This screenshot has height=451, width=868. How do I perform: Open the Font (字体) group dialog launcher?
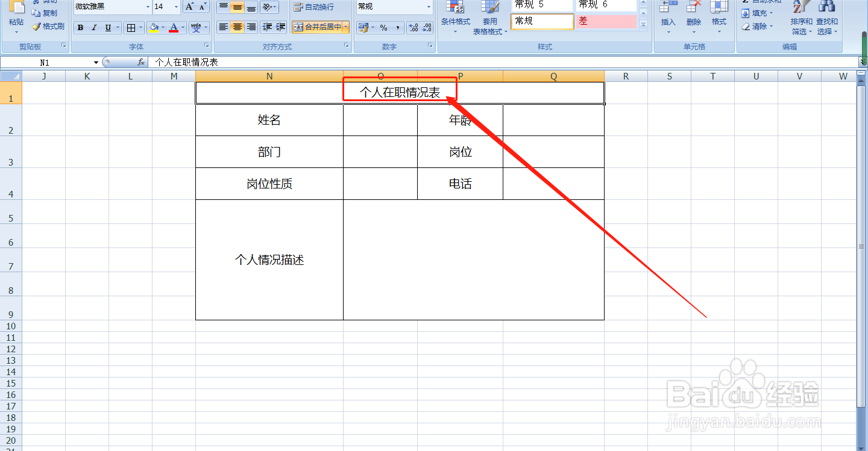[207, 46]
